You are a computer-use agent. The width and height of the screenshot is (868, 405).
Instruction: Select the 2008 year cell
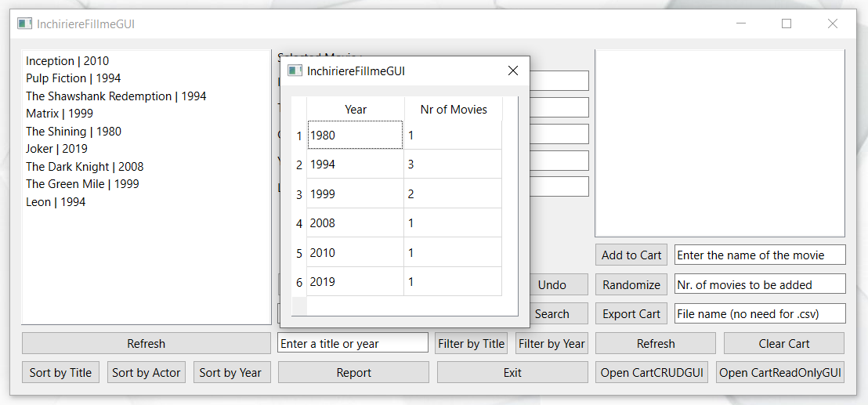tap(356, 223)
